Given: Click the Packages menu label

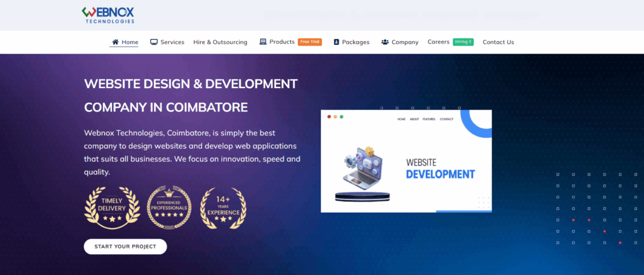Looking at the screenshot, I should [x=356, y=42].
